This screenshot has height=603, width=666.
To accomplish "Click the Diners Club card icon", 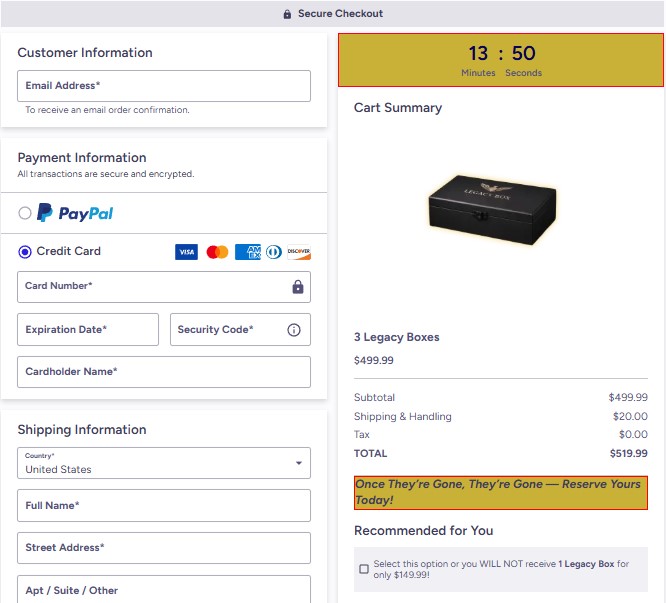I will 274,252.
